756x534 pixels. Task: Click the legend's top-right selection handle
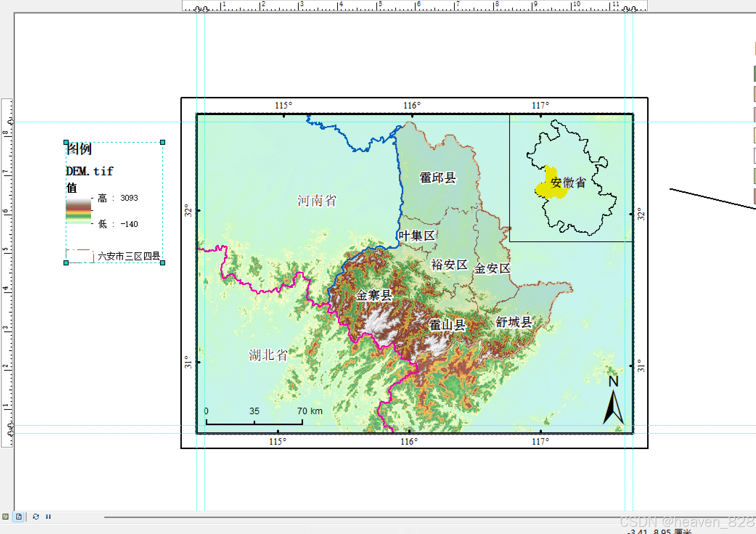point(163,142)
